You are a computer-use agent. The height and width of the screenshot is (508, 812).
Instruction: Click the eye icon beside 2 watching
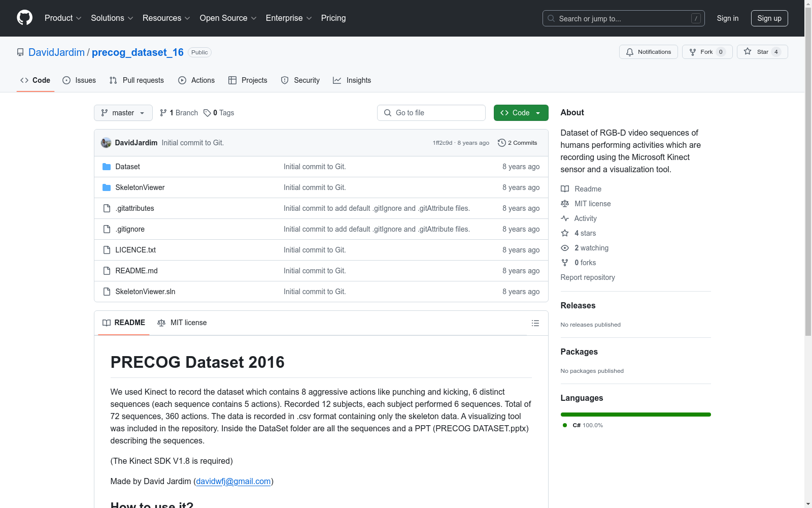[x=565, y=248]
